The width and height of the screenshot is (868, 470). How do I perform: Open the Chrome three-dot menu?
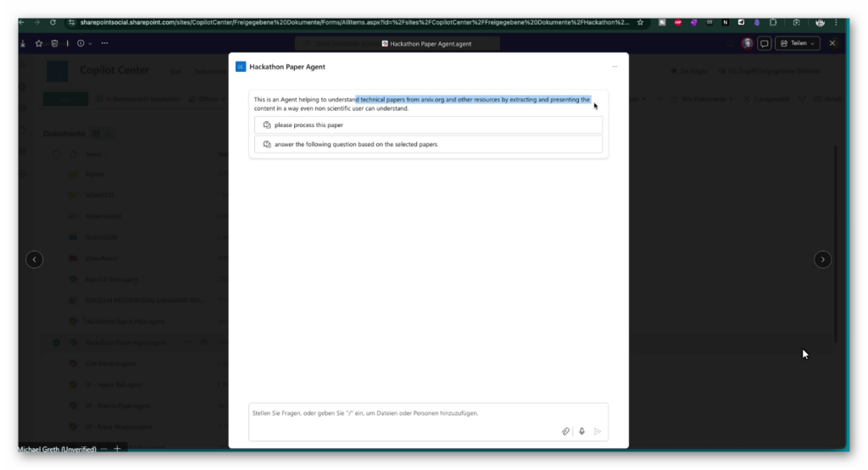click(836, 23)
